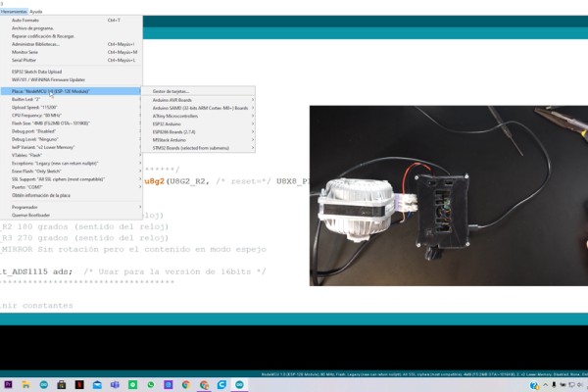Choose Auto Formato from the menu
Image resolution: width=588 pixels, height=392 pixels.
[x=72, y=21]
